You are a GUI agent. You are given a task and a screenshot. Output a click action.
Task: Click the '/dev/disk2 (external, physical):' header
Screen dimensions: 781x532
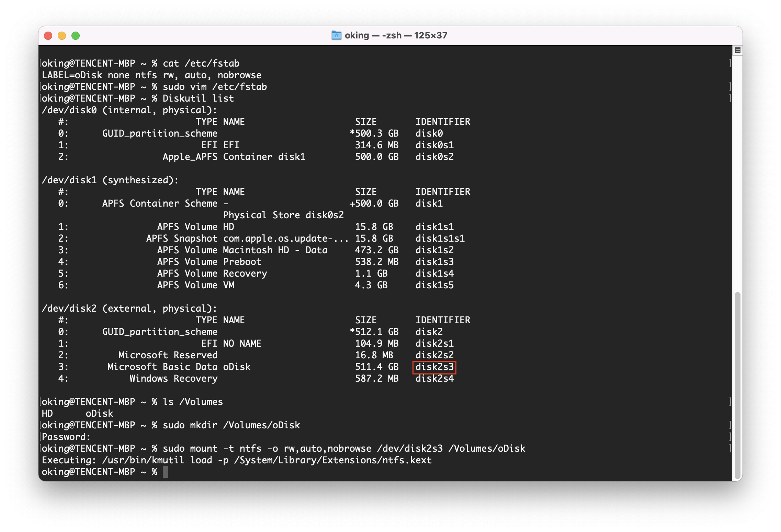[x=129, y=309]
